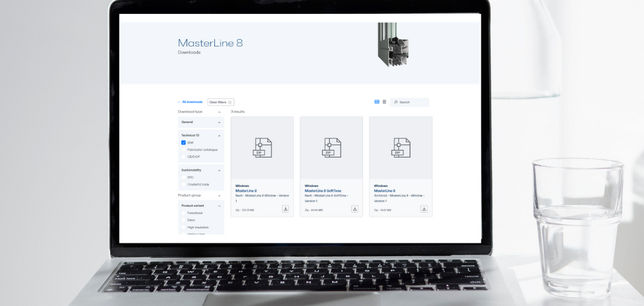Collapse the General filter group
Viewport: 644px width, 306px height.
point(219,122)
